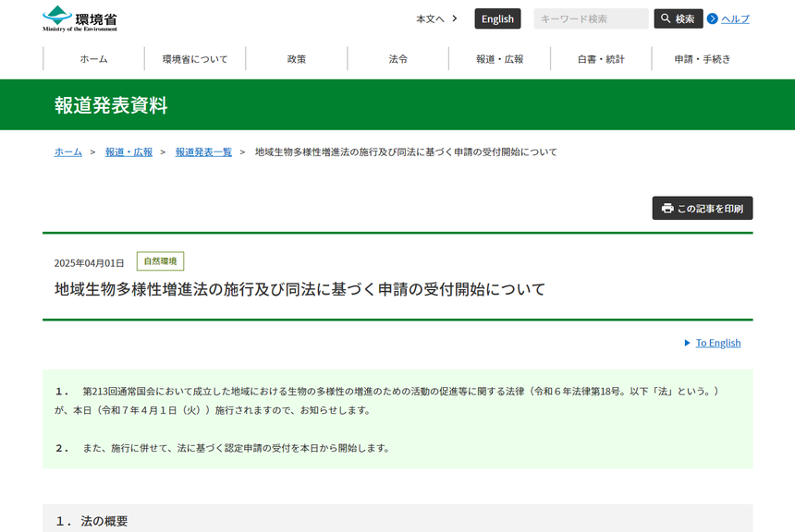Viewport: 795px width, 532px height.
Task: Click the 自然環境 category tag
Action: tap(160, 261)
